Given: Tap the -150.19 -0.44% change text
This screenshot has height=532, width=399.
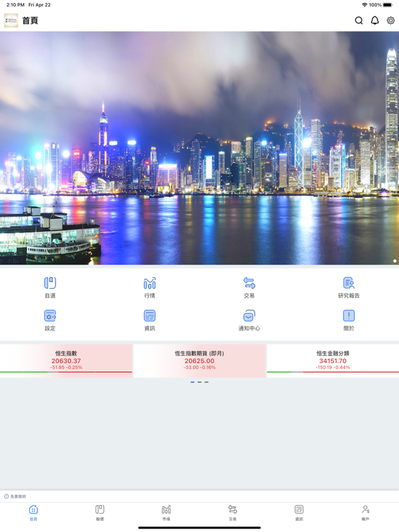Looking at the screenshot, I should 332,367.
